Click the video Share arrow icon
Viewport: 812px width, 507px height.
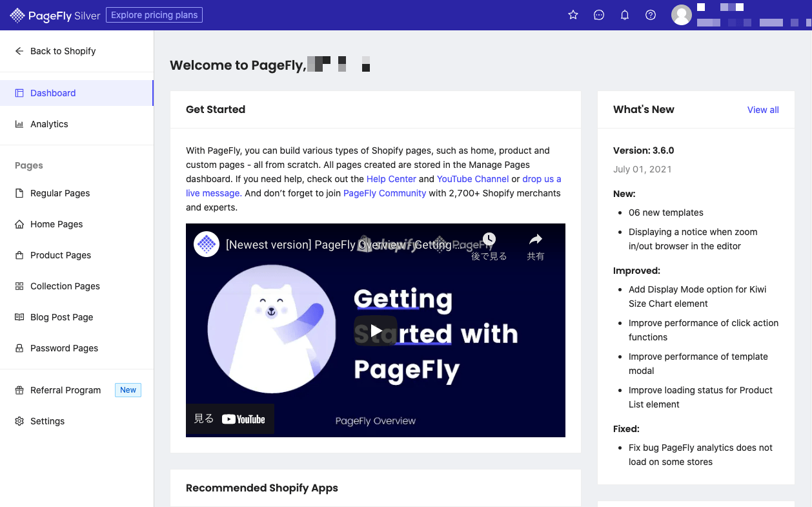(536, 240)
